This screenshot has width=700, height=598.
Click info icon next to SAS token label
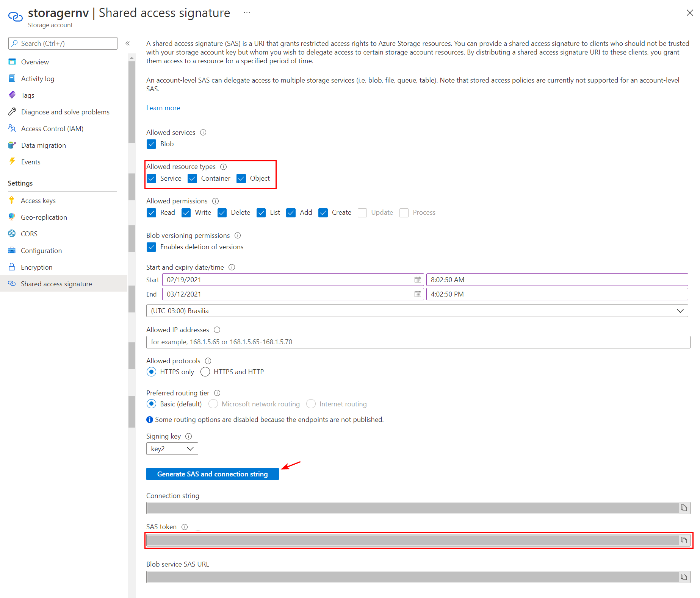(x=185, y=527)
